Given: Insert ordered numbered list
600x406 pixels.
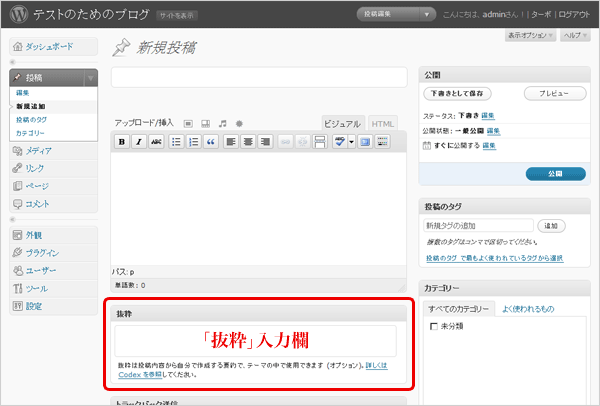Looking at the screenshot, I should (194, 142).
